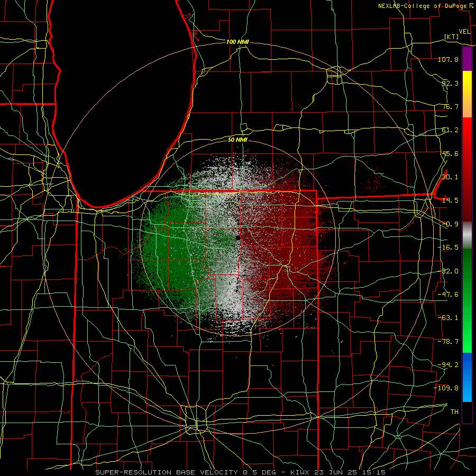The width and height of the screenshot is (476, 476).
Task: Select the -32.0 value on velocity scale
Action: click(448, 271)
